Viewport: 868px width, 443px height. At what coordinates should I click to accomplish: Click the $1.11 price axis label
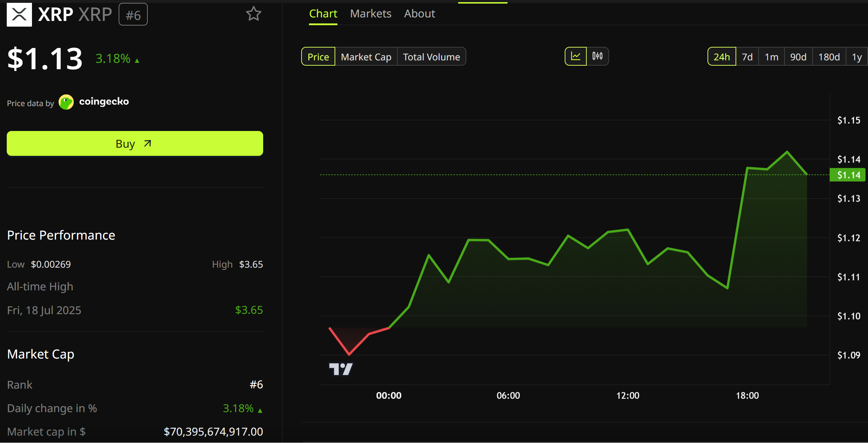tap(849, 277)
